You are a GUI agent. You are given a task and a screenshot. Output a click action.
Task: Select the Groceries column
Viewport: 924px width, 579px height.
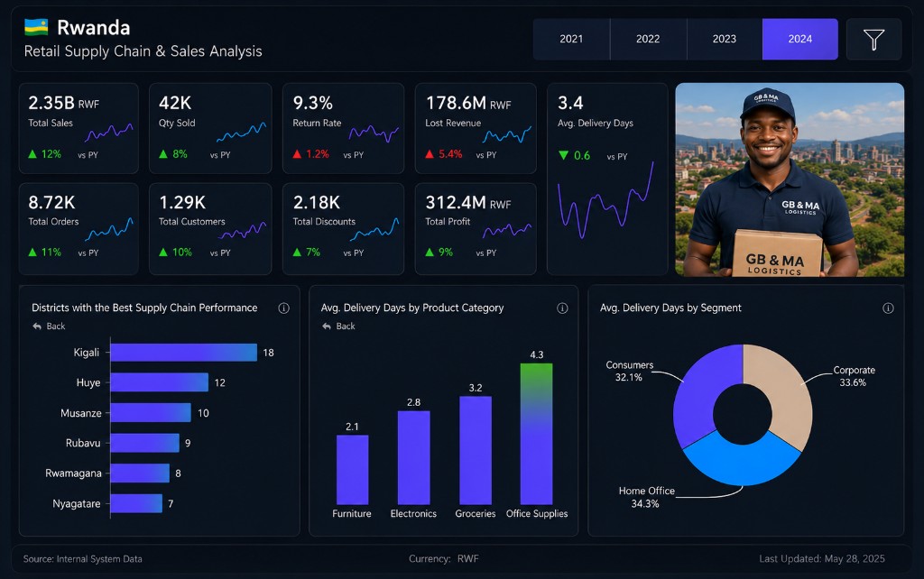point(476,451)
